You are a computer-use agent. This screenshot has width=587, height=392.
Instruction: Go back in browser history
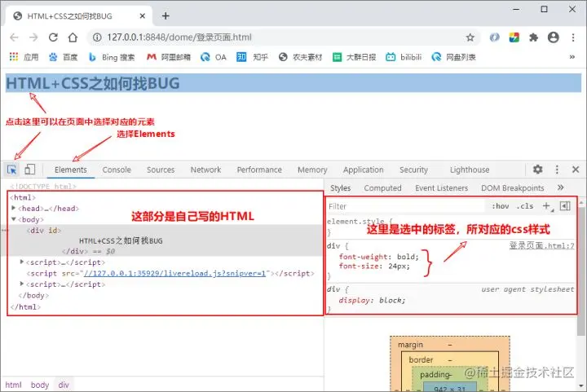pos(14,37)
